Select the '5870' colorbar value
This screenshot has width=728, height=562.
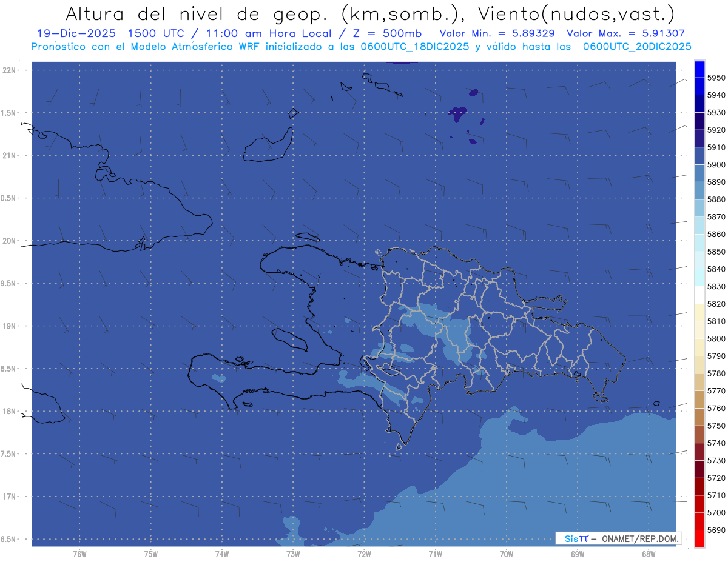(x=716, y=217)
